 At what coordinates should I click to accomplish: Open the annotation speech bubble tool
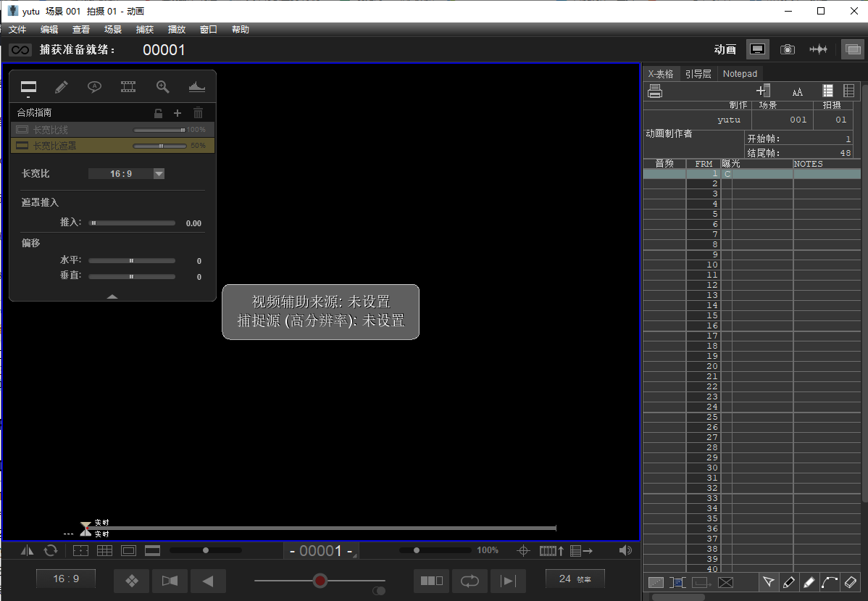(x=94, y=87)
